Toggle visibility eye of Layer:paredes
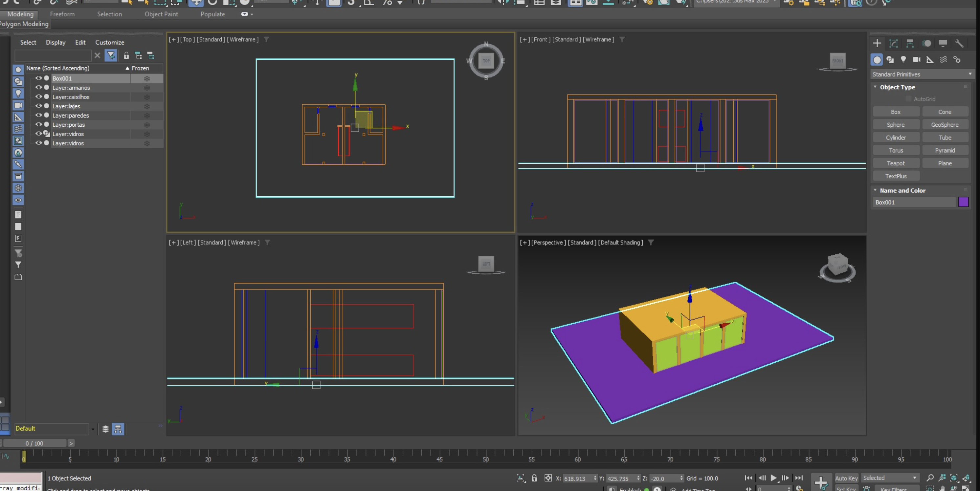This screenshot has width=980, height=491. coord(38,115)
